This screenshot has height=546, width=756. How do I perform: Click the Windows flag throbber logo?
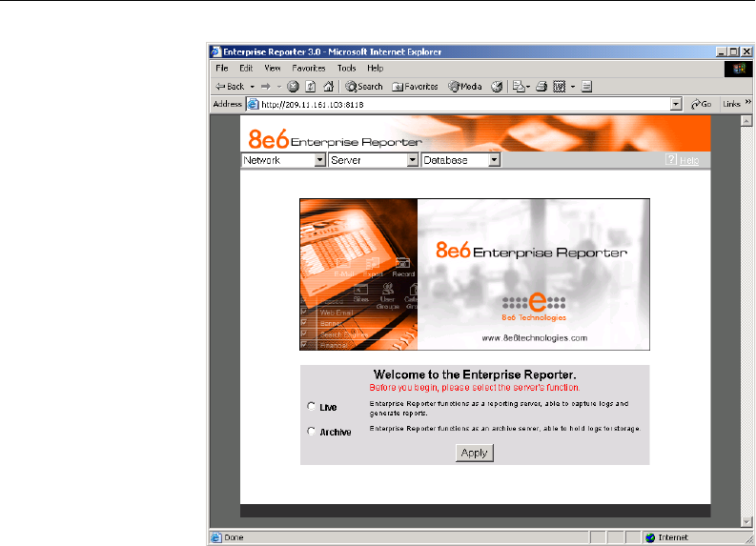click(739, 69)
